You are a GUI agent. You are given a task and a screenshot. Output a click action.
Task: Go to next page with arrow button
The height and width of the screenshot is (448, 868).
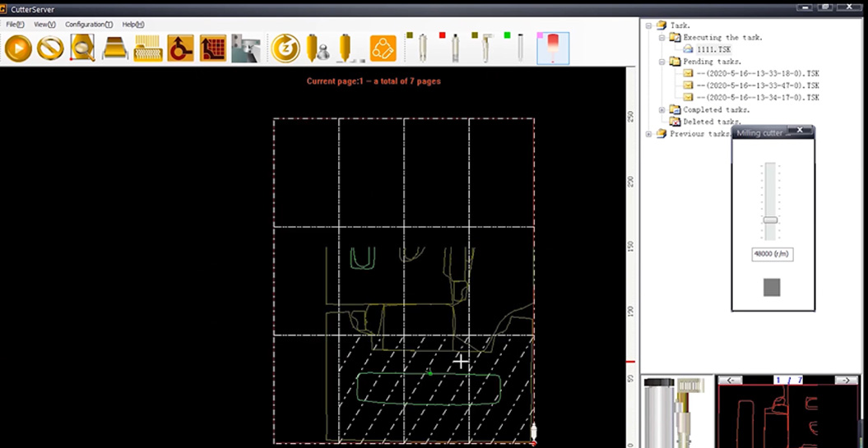[x=847, y=380]
